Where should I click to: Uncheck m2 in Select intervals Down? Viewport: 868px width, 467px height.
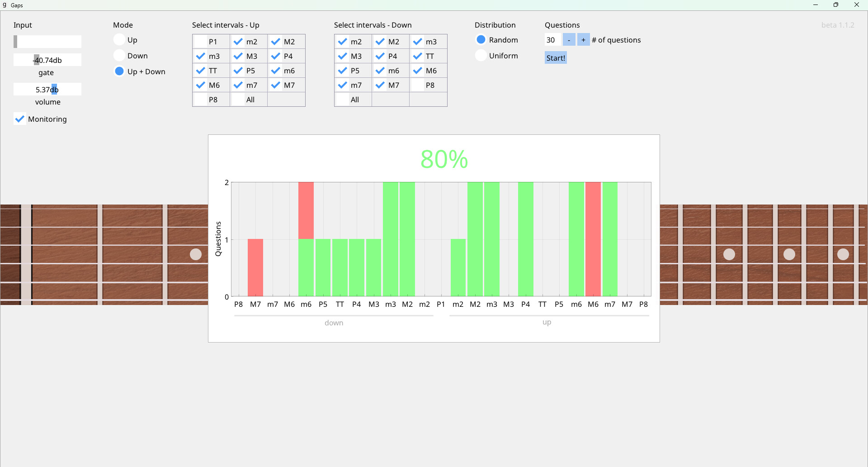pos(343,42)
